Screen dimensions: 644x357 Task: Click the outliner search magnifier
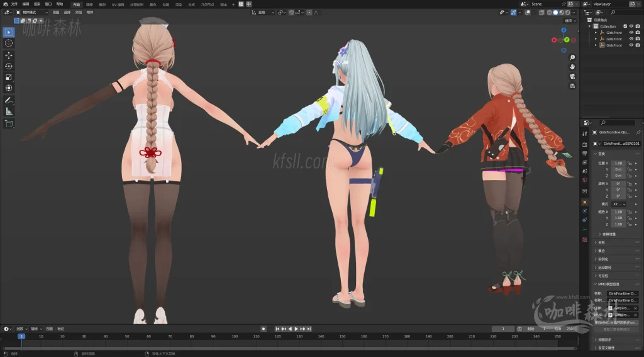[x=613, y=13]
